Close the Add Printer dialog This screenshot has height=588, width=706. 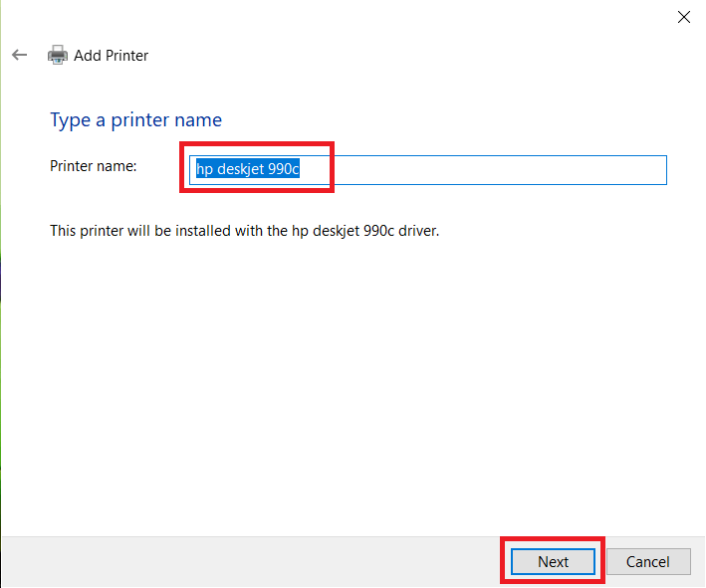(x=683, y=17)
